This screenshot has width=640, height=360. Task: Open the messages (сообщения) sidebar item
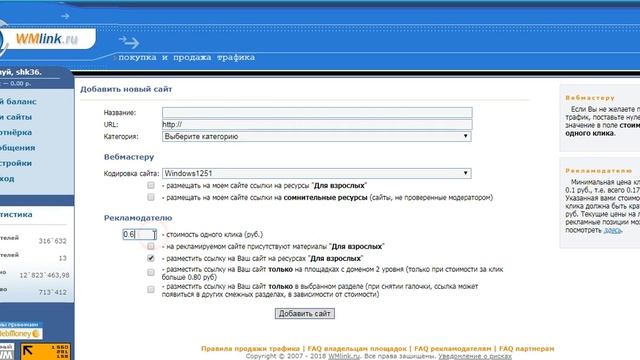(18, 148)
